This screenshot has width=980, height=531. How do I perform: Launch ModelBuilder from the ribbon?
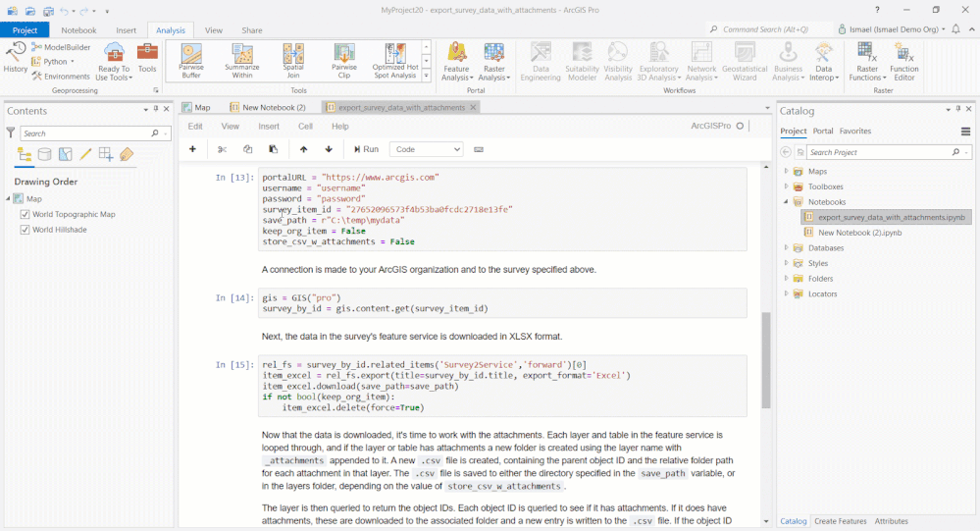61,47
